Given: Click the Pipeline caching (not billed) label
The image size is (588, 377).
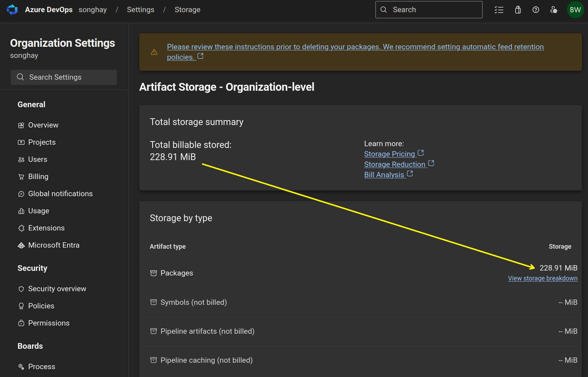Looking at the screenshot, I should point(206,360).
